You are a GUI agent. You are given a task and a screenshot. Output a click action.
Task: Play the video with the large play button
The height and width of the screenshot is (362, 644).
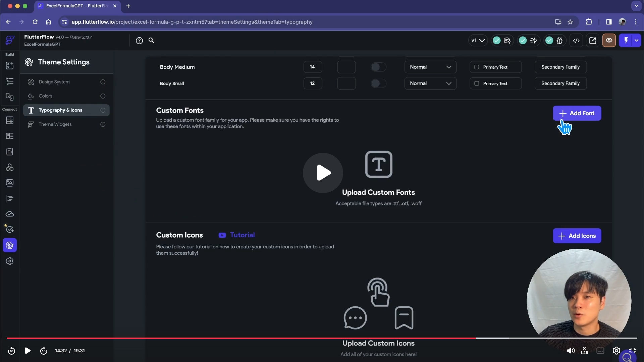pos(323,173)
